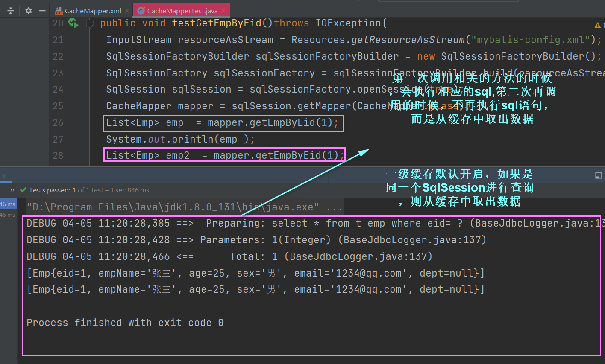Screen dimensions: 605x364
Task: Expand hidden toolbar chevrons in run panel
Action: tap(12, 190)
